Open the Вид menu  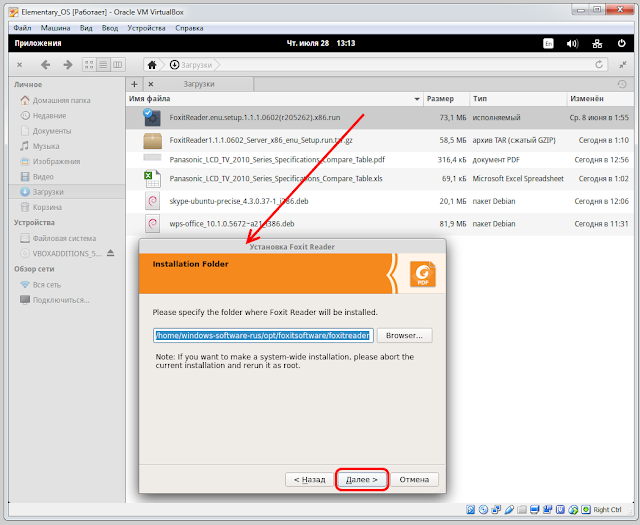[86, 28]
